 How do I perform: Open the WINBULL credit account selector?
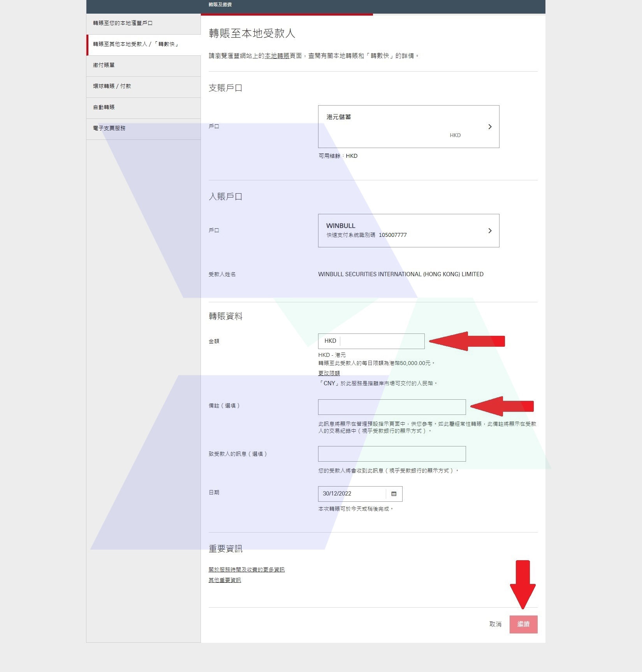click(x=408, y=231)
